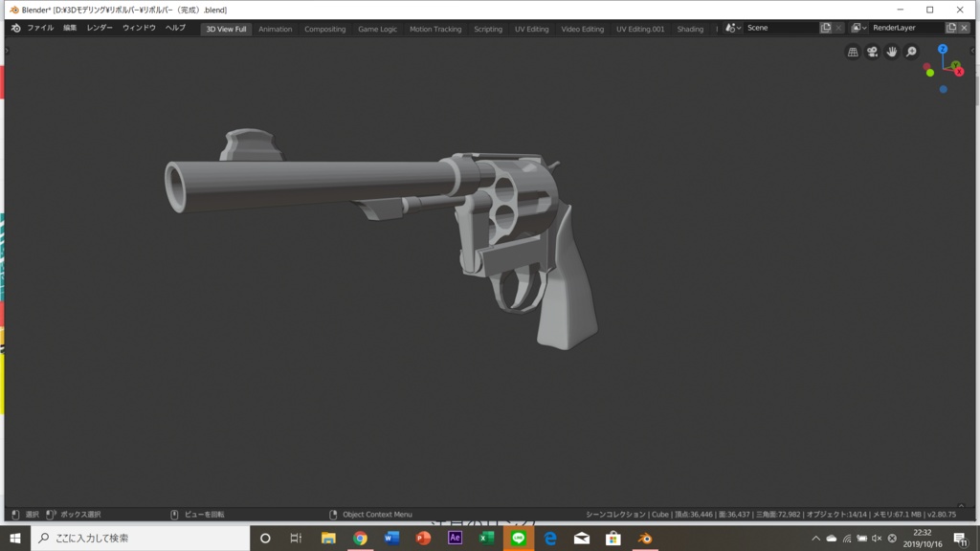
Task: Open the Blender logo application menu
Action: coord(15,28)
